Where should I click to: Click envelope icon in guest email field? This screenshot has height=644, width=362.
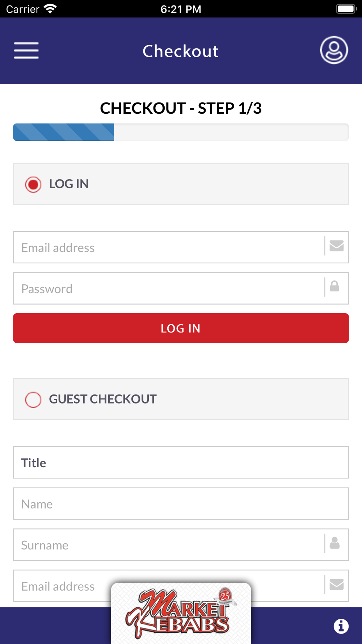click(336, 584)
